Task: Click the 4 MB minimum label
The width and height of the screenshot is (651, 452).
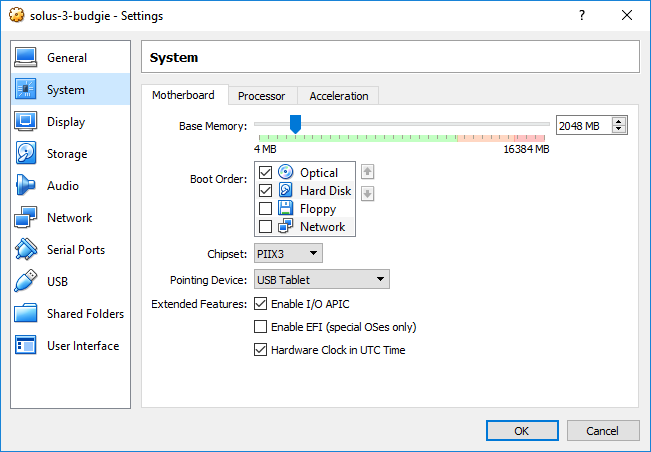Action: coord(265,149)
